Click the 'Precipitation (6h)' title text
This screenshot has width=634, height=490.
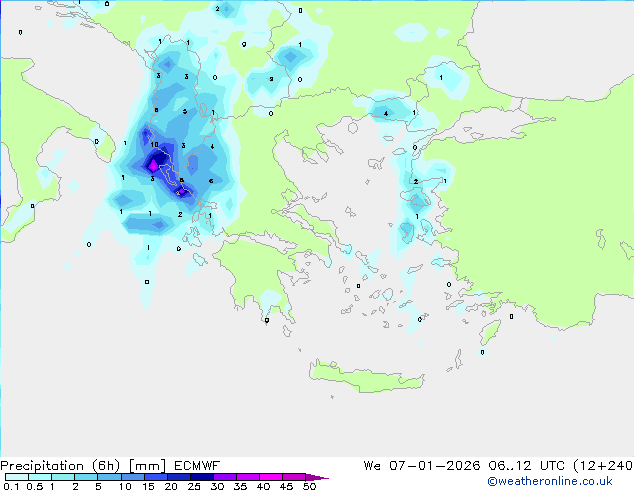[60, 466]
